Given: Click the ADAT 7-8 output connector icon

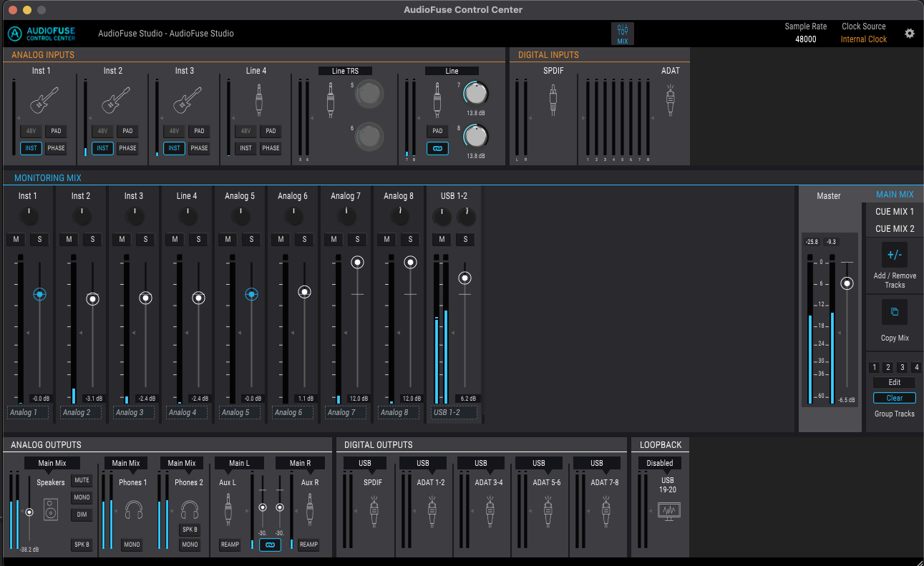Looking at the screenshot, I should coord(606,513).
